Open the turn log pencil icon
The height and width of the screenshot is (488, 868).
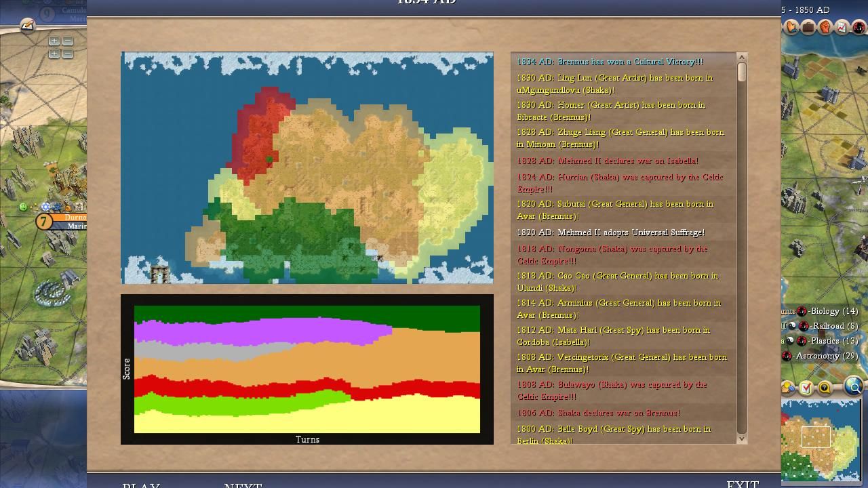(x=27, y=26)
